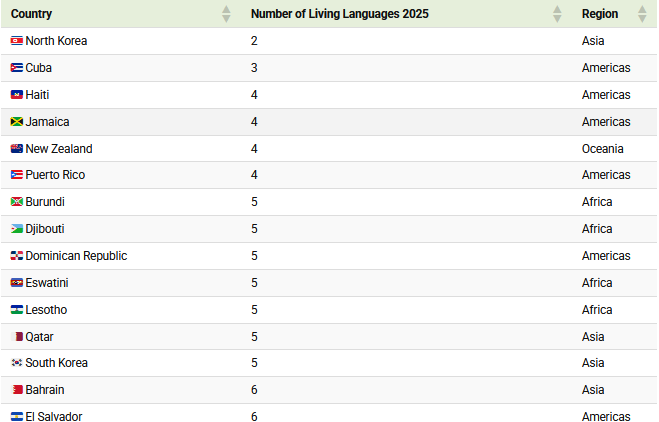Click the North Korea flag icon

(x=17, y=41)
